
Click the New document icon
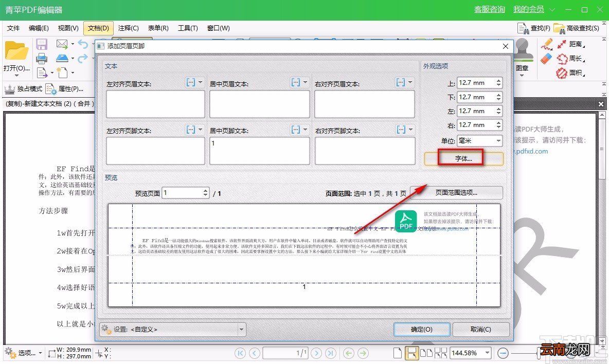point(62,72)
